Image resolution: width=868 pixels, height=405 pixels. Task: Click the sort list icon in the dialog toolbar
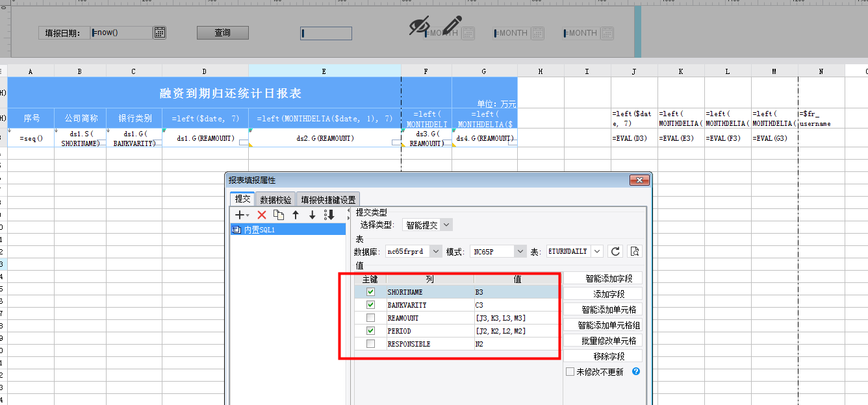pyautogui.click(x=329, y=215)
